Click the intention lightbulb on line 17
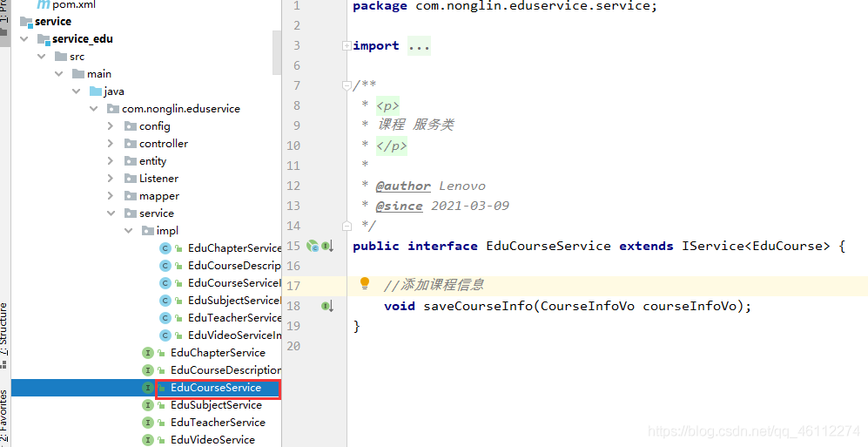 point(364,283)
